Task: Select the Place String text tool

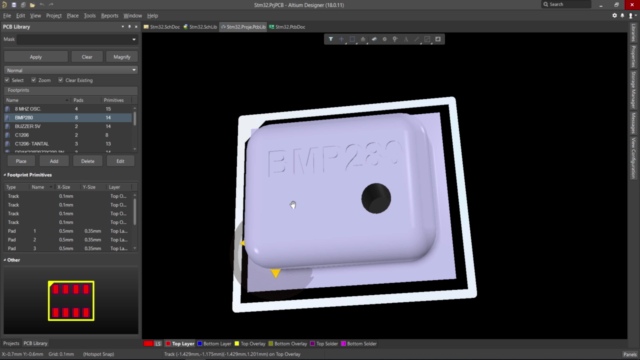Action: (406, 39)
